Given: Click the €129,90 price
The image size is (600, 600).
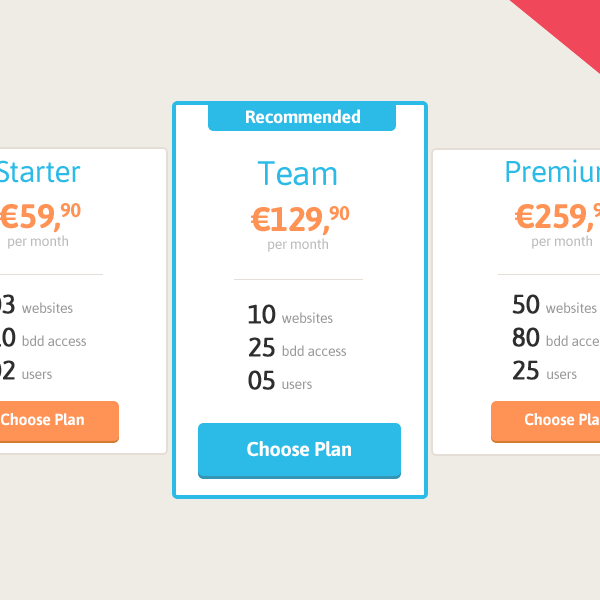Looking at the screenshot, I should point(299,217).
